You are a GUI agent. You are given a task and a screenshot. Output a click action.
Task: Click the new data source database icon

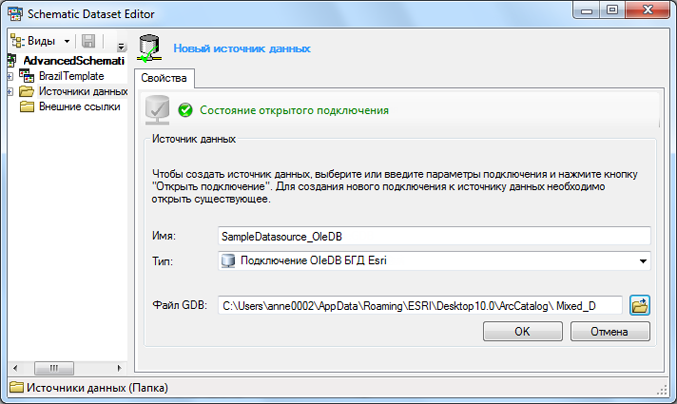tap(150, 48)
